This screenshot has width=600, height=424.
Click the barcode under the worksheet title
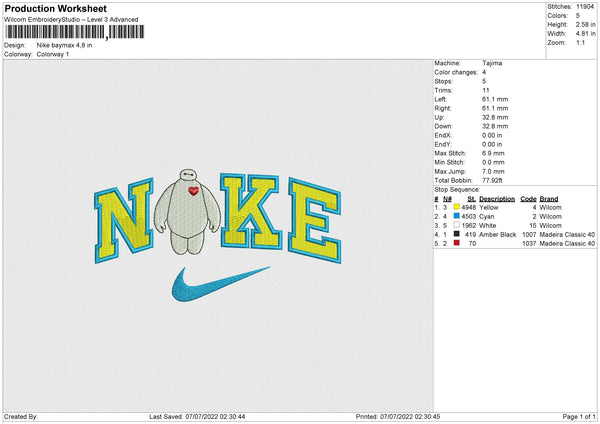pos(74,32)
